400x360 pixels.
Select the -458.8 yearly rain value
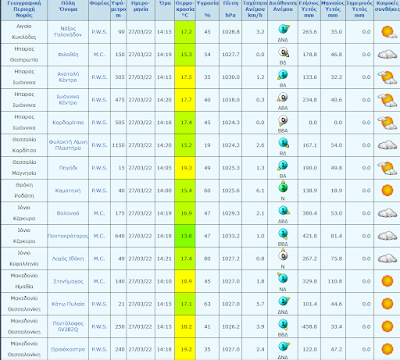308,326
